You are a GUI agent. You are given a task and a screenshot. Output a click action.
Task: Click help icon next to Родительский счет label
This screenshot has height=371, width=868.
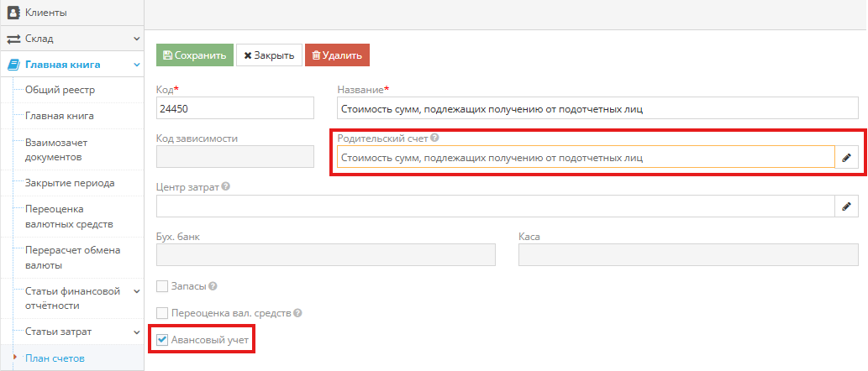click(x=434, y=138)
